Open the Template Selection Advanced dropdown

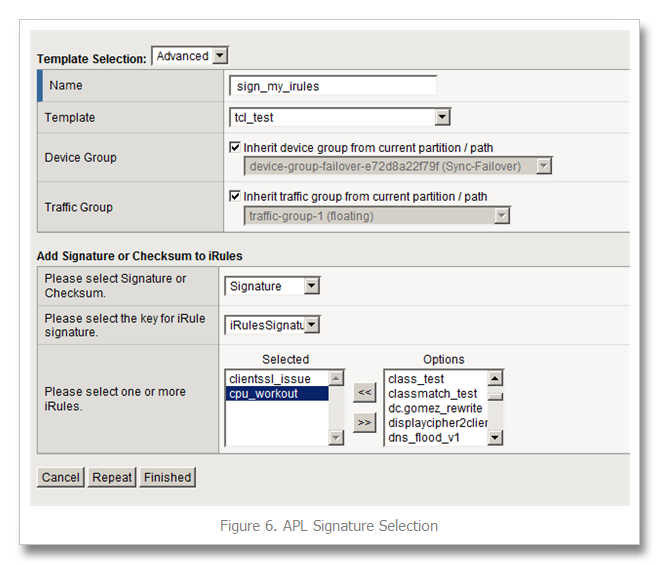190,57
